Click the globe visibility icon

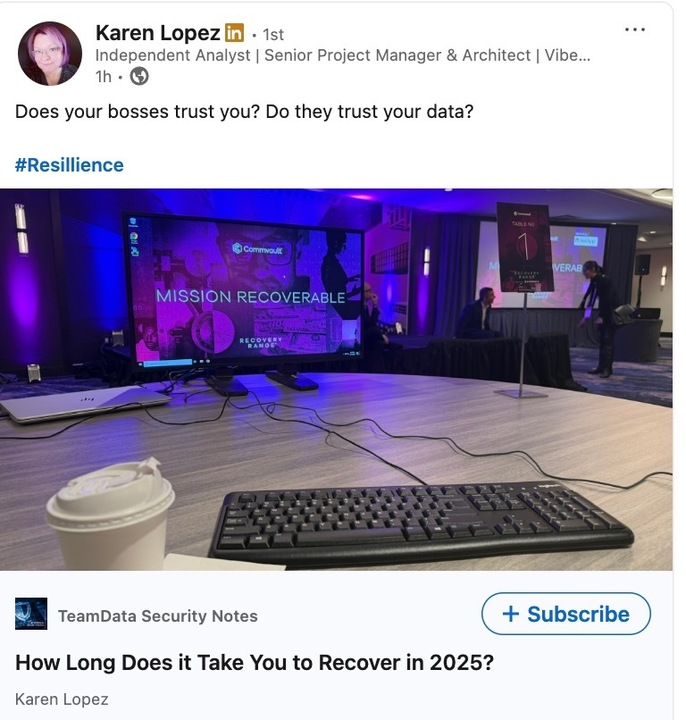(x=139, y=76)
